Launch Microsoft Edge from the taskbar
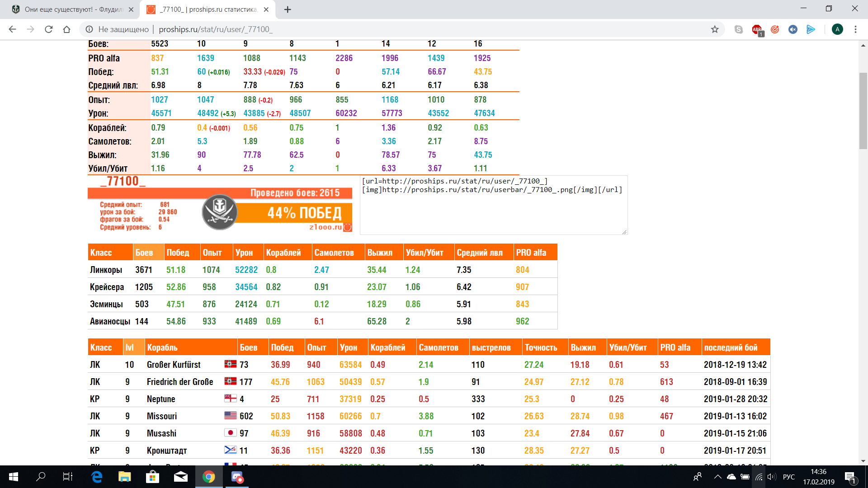The width and height of the screenshot is (868, 488). (97, 477)
